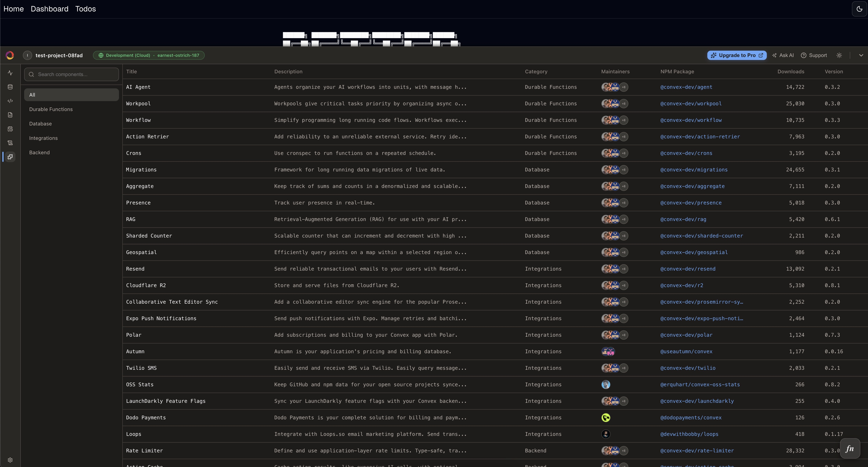The image size is (868, 467).
Task: Open the Settings gear in sidebar
Action: [x=10, y=460]
